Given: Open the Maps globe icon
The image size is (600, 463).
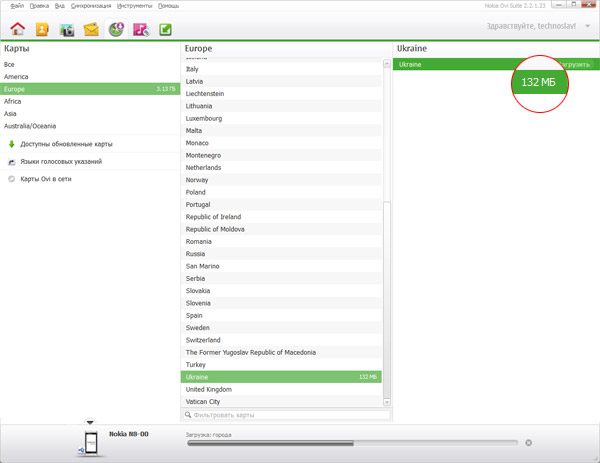Looking at the screenshot, I should coord(116,29).
